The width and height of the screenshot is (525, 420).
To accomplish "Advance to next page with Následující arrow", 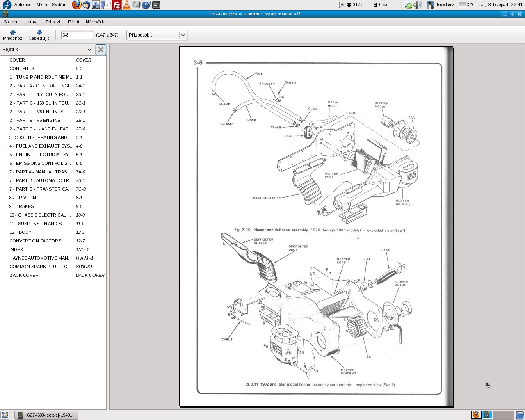I will [x=39, y=34].
